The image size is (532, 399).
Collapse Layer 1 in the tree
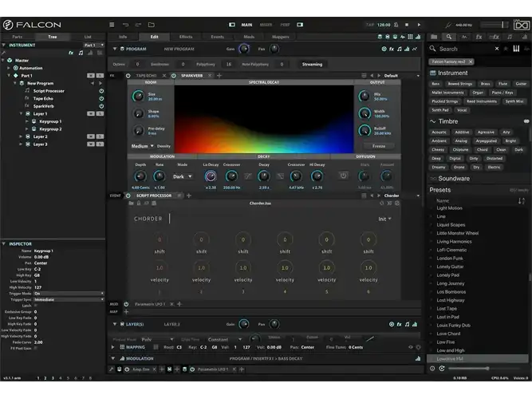(x=22, y=114)
